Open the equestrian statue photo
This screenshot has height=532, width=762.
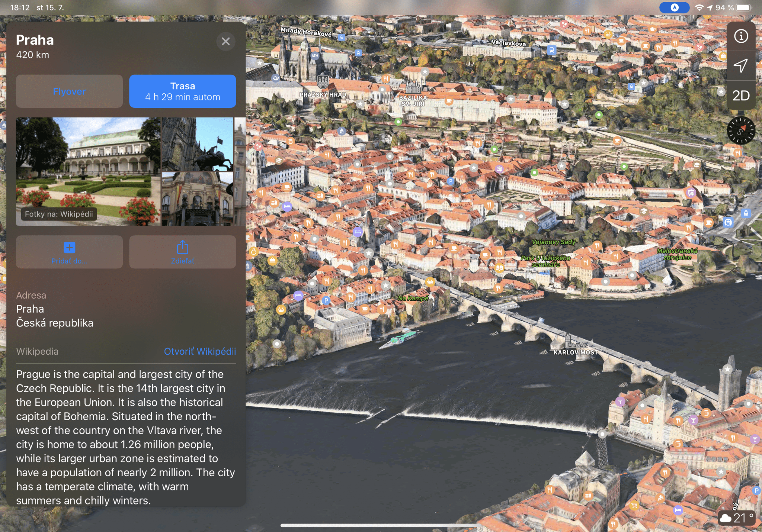coord(197,144)
